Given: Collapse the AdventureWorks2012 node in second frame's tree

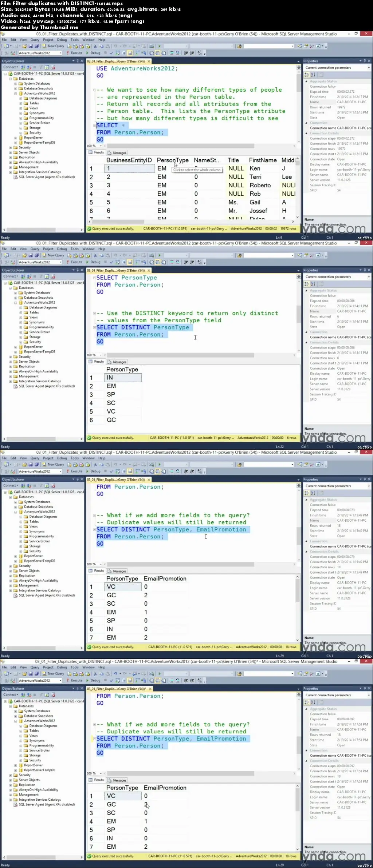Looking at the screenshot, I should click(16, 303).
